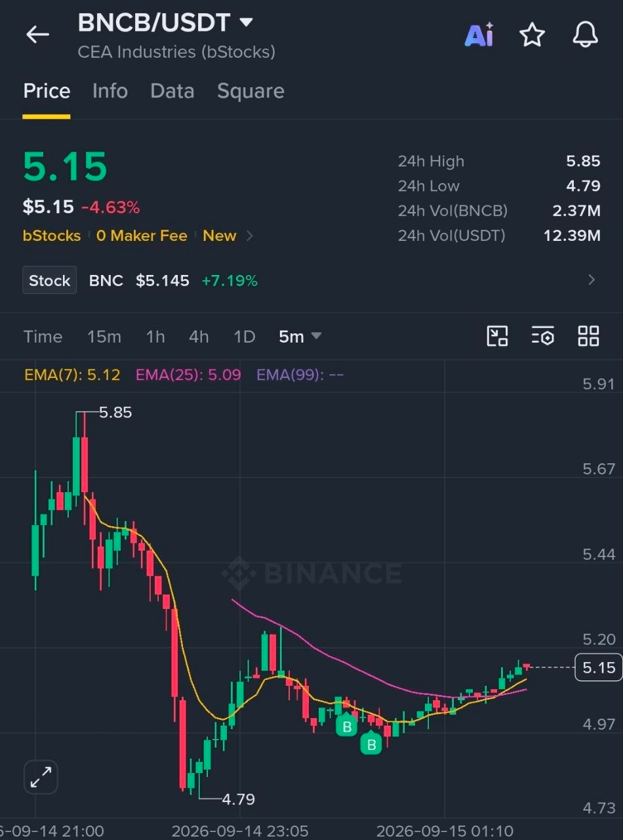Tap the EMA(7): 5.12 indicator label

click(x=72, y=375)
